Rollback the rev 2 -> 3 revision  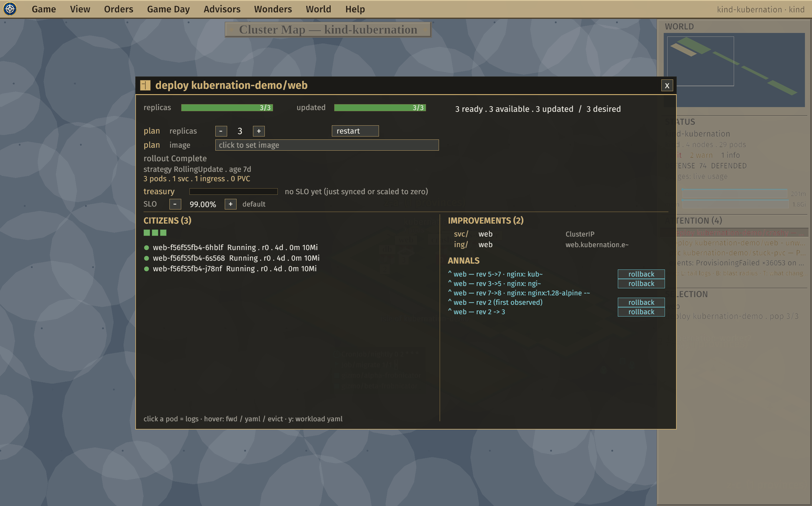tap(641, 312)
